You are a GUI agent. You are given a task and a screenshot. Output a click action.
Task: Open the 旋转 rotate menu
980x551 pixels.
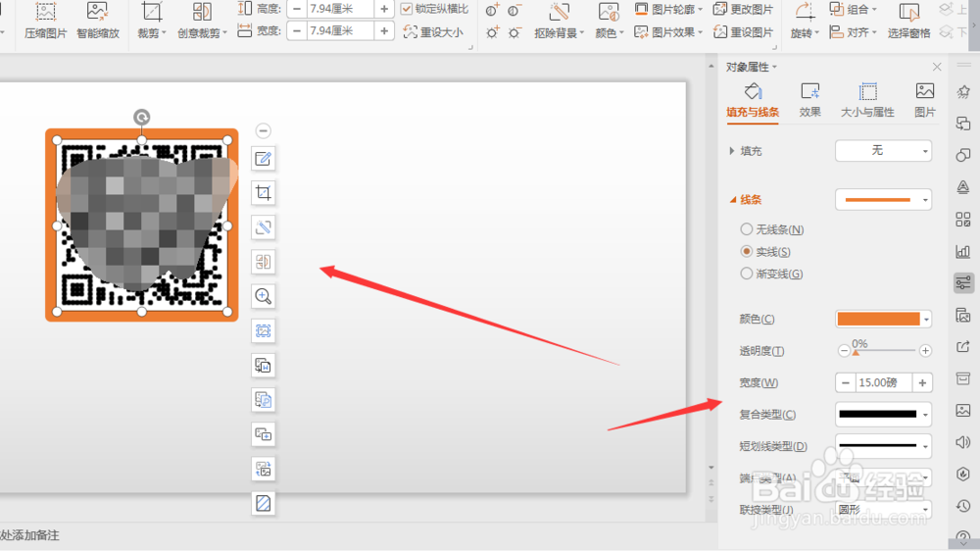coord(804,21)
